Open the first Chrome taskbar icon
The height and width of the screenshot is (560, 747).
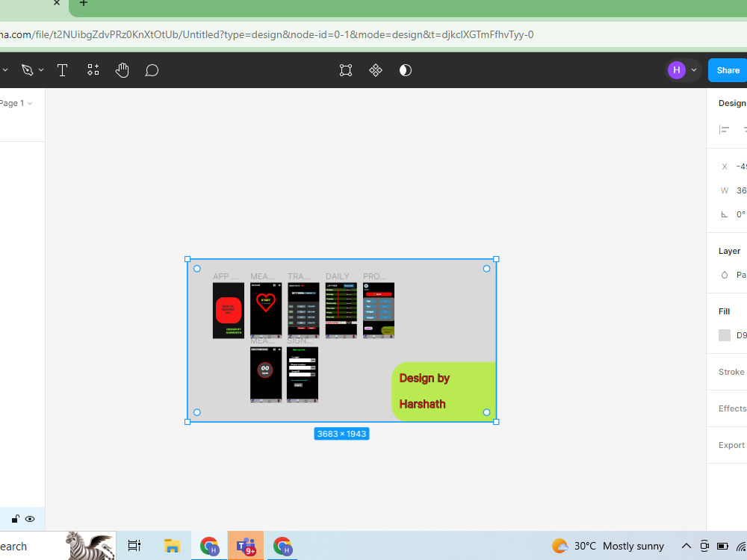pos(209,546)
